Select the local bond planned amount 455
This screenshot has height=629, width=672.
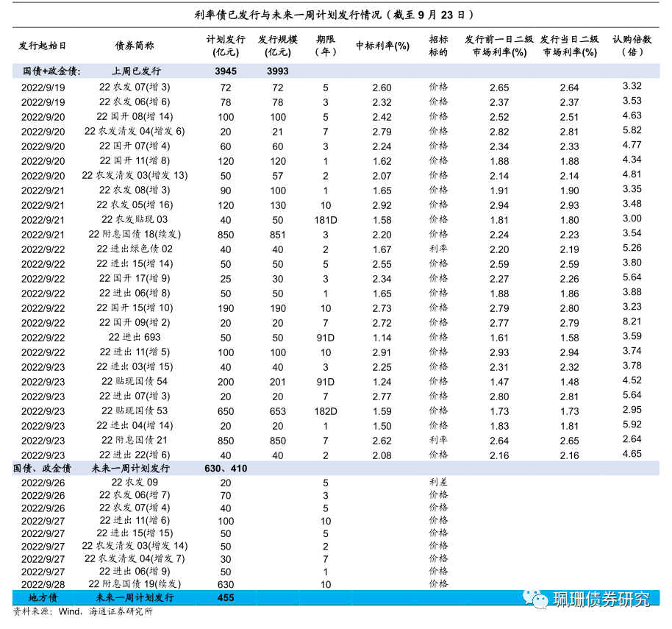point(226,597)
